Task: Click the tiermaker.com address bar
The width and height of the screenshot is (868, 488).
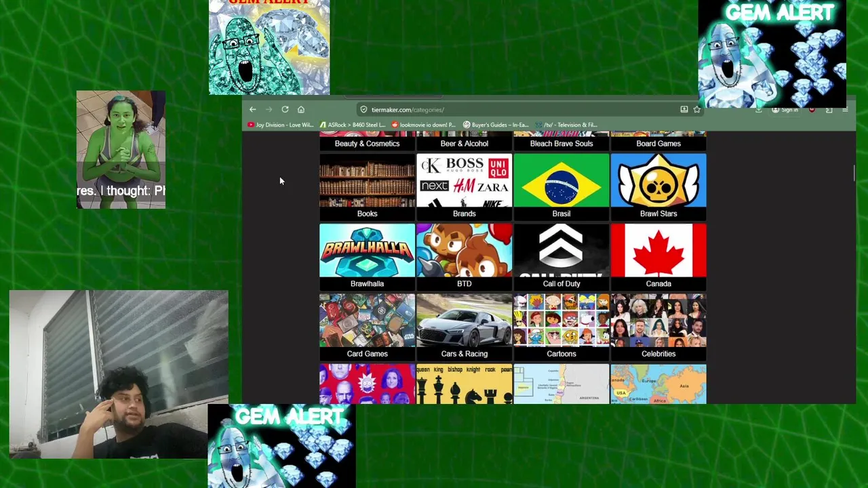Action: pos(529,109)
